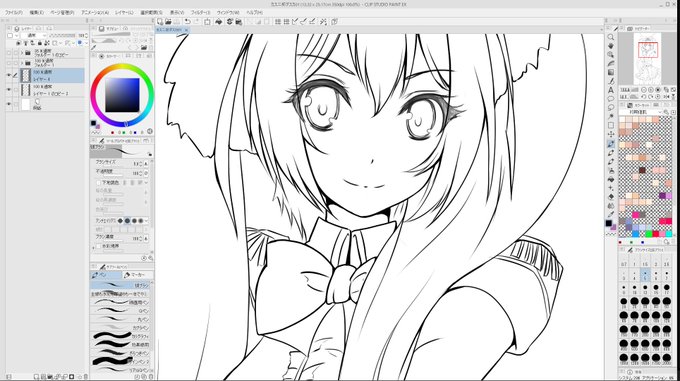Screen dimensions: 680x381
Task: Choose the second anti-aliasing level dot
Action: pyautogui.click(x=127, y=221)
